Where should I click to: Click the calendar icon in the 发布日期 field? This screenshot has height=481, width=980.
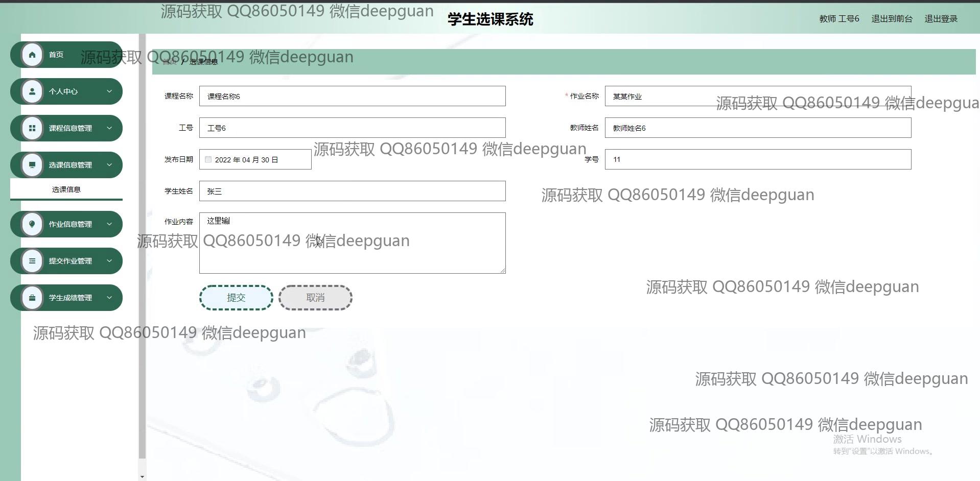click(208, 159)
